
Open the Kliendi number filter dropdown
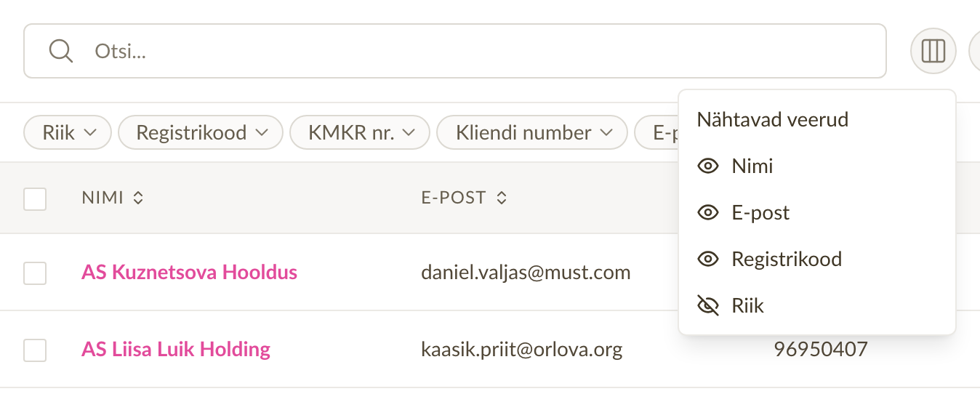click(x=532, y=133)
